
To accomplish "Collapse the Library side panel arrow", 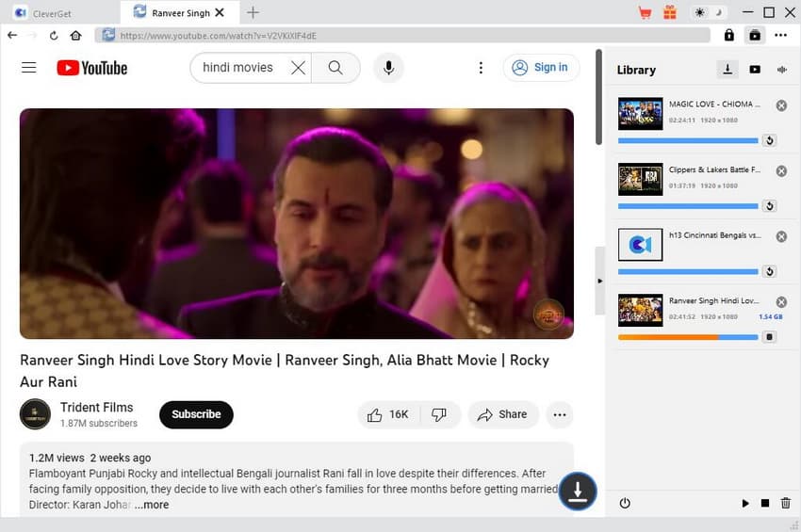I will click(600, 281).
